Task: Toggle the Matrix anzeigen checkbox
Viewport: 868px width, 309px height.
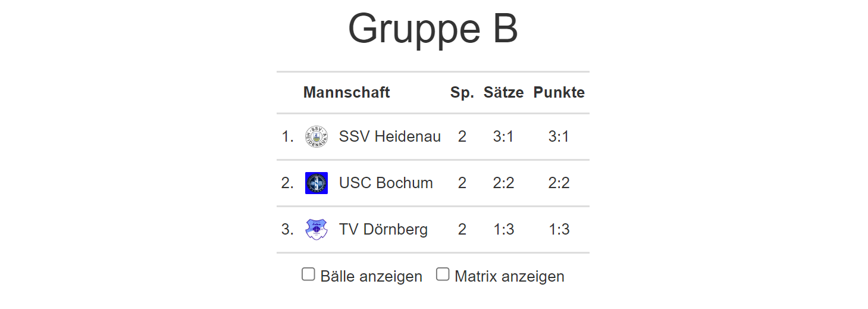Action: [x=443, y=274]
